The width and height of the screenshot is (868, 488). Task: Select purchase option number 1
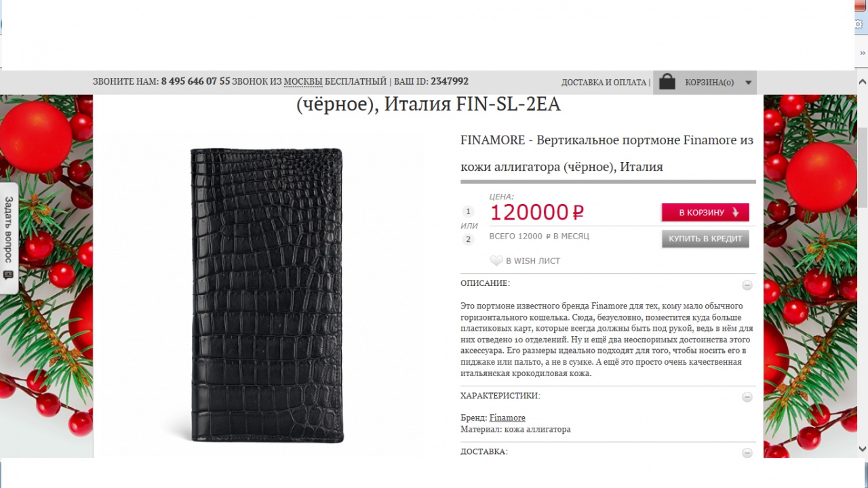(x=468, y=211)
